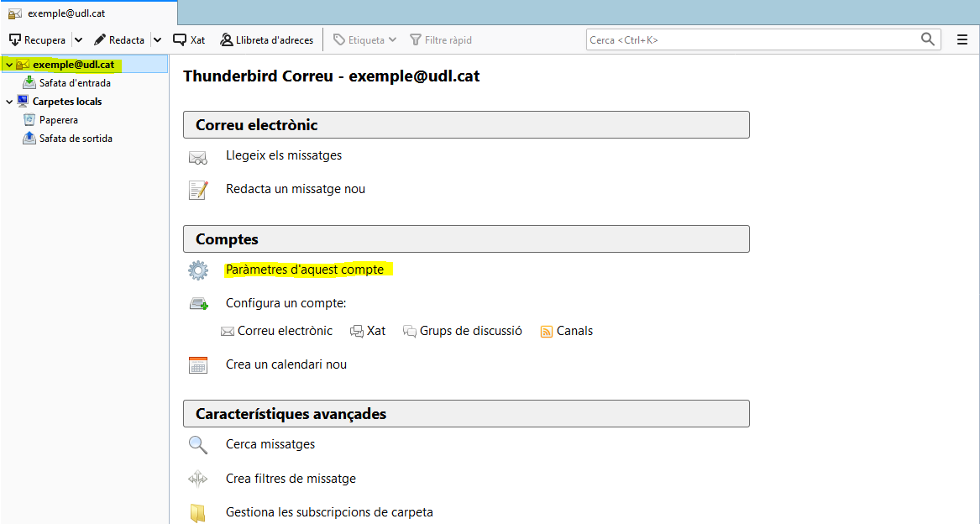This screenshot has width=980, height=524.
Task: Click the exemple@udl.cat account envelope icon
Action: point(23,65)
